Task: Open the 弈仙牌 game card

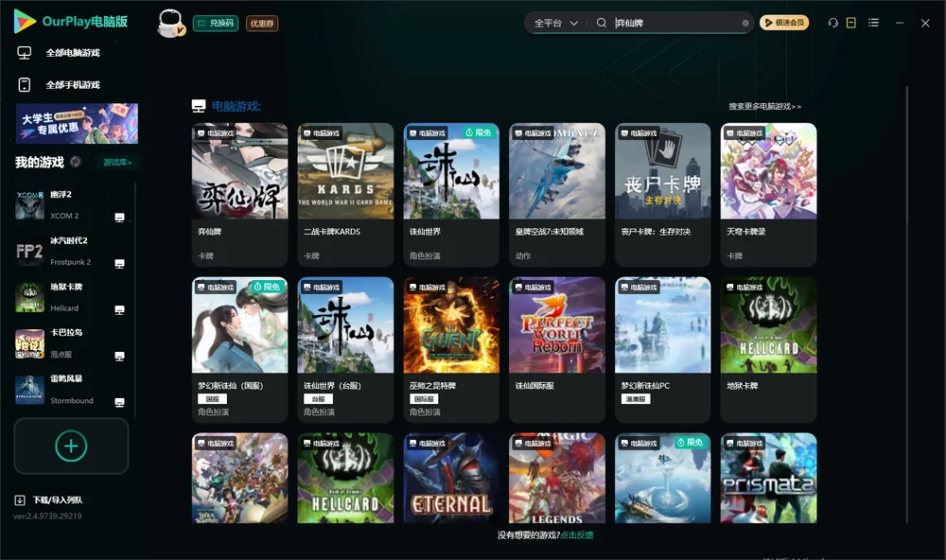Action: [x=239, y=194]
